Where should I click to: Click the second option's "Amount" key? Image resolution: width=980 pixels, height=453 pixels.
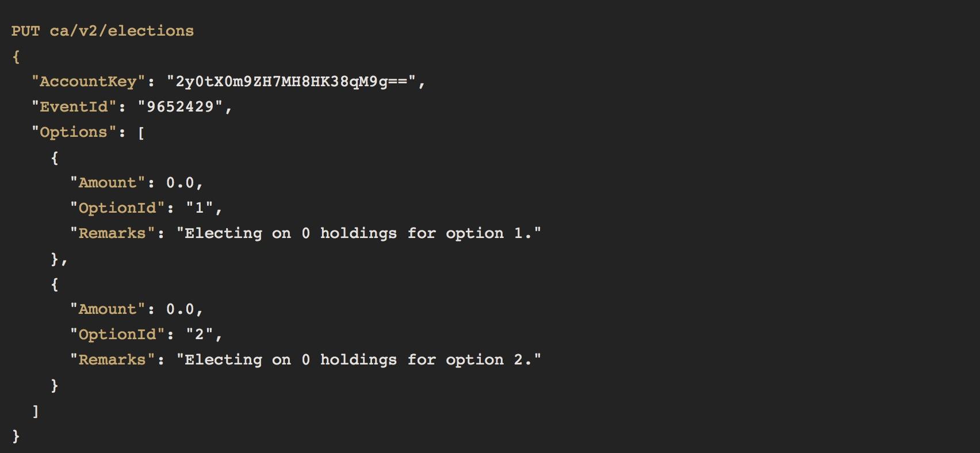click(108, 309)
